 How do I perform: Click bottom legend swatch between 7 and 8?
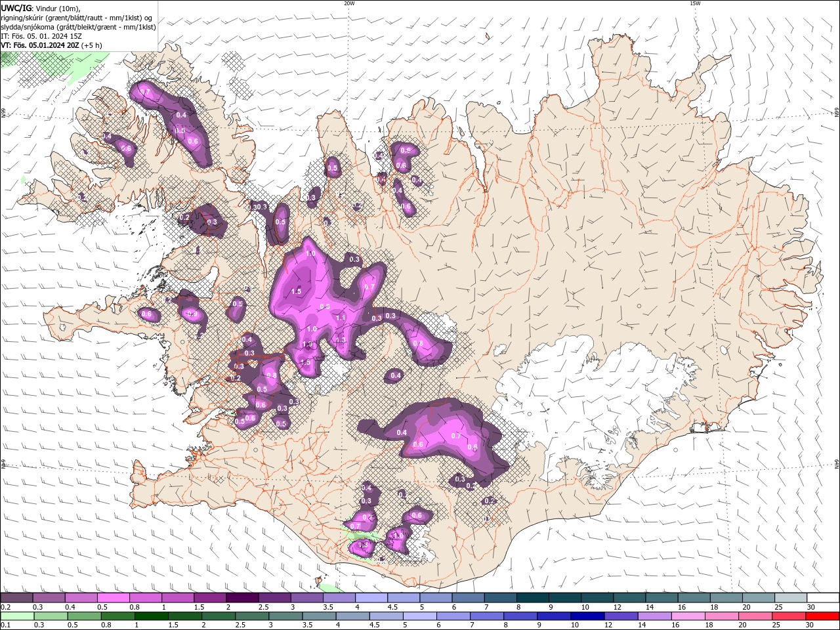coord(488,616)
